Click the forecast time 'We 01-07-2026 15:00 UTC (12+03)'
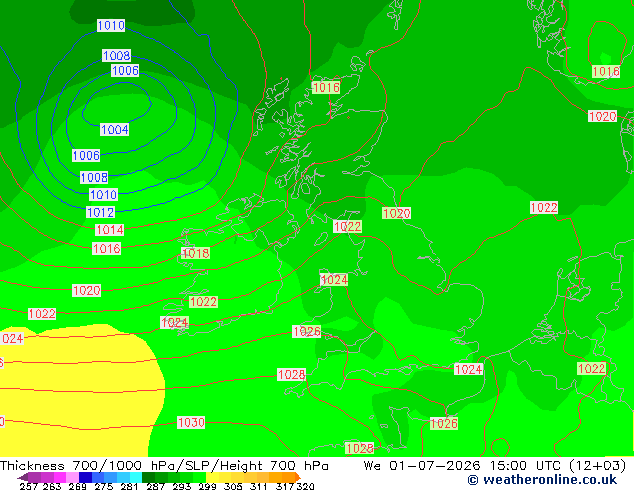 click(495, 466)
